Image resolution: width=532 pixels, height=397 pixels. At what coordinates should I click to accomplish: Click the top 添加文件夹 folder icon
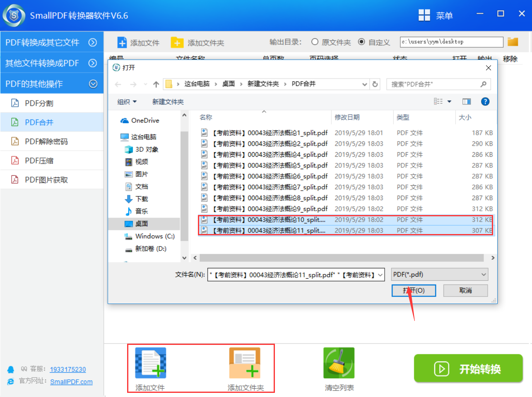click(x=177, y=43)
